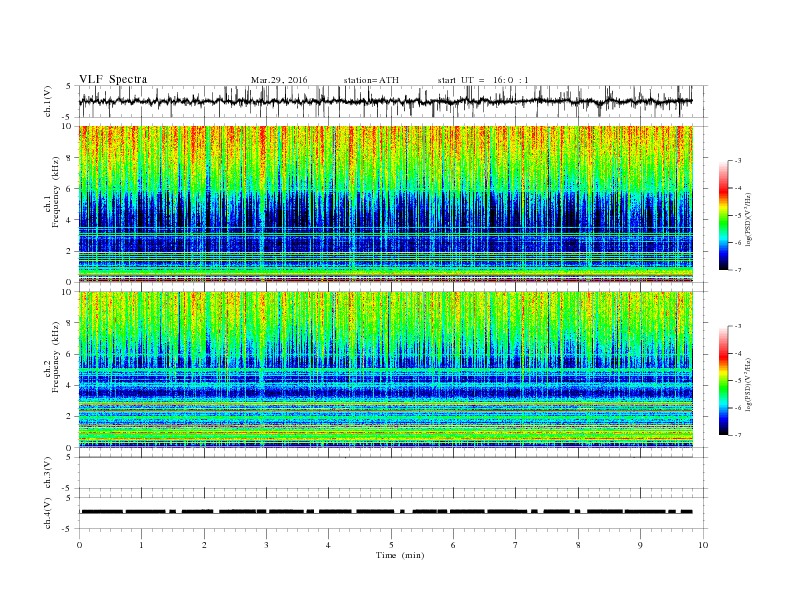This screenshot has width=792, height=612.
Task: Click the "6" kHz tick of ch.2 spectrogram
Action: pos(70,354)
